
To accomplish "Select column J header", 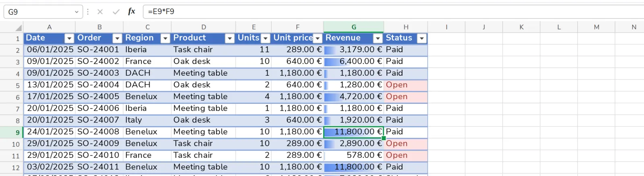I will pos(484,27).
